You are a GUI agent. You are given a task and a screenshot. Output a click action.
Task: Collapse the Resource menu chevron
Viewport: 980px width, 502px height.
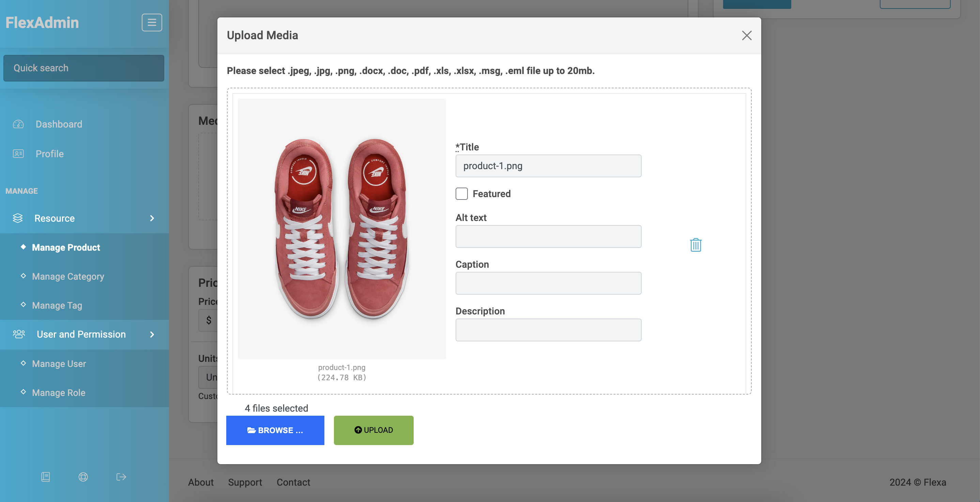coord(152,218)
